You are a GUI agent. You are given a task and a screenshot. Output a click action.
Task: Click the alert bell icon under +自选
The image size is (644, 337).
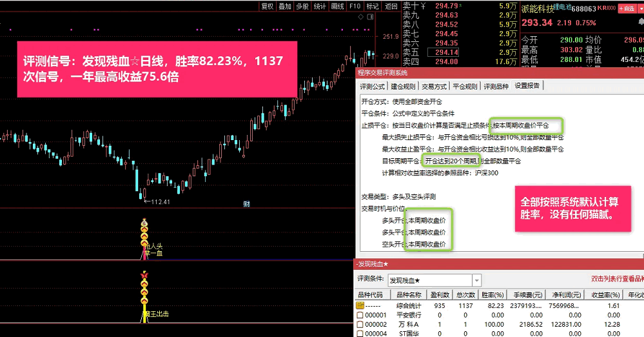pos(640,21)
